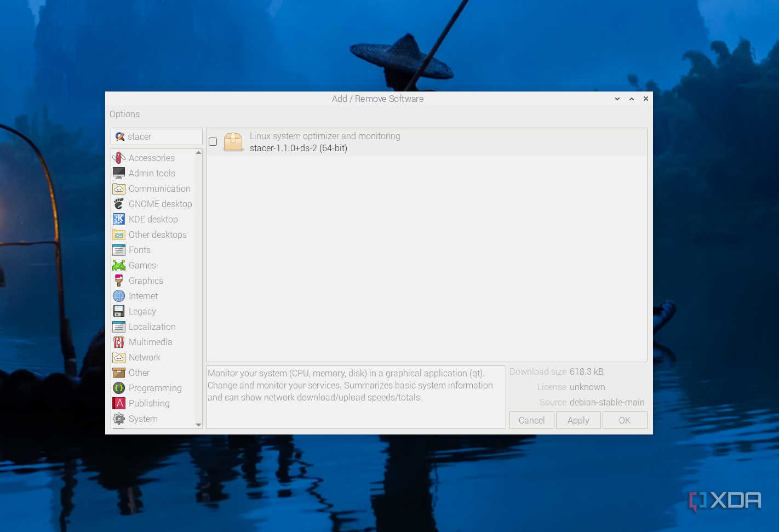Click the KDE desktop icon
This screenshot has height=532, width=779.
click(119, 219)
